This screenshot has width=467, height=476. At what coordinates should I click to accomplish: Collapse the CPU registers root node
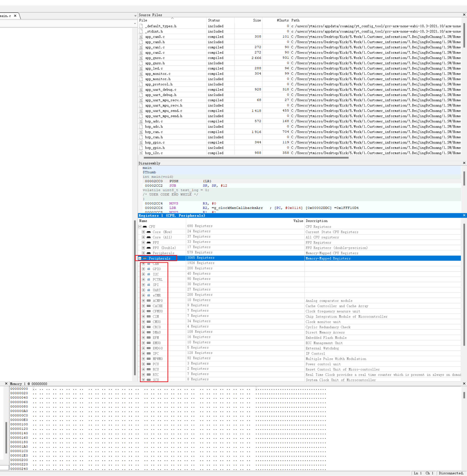click(x=140, y=227)
